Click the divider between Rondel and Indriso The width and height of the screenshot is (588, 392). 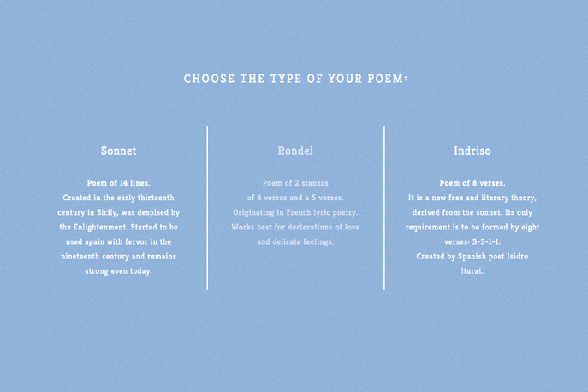click(x=384, y=208)
